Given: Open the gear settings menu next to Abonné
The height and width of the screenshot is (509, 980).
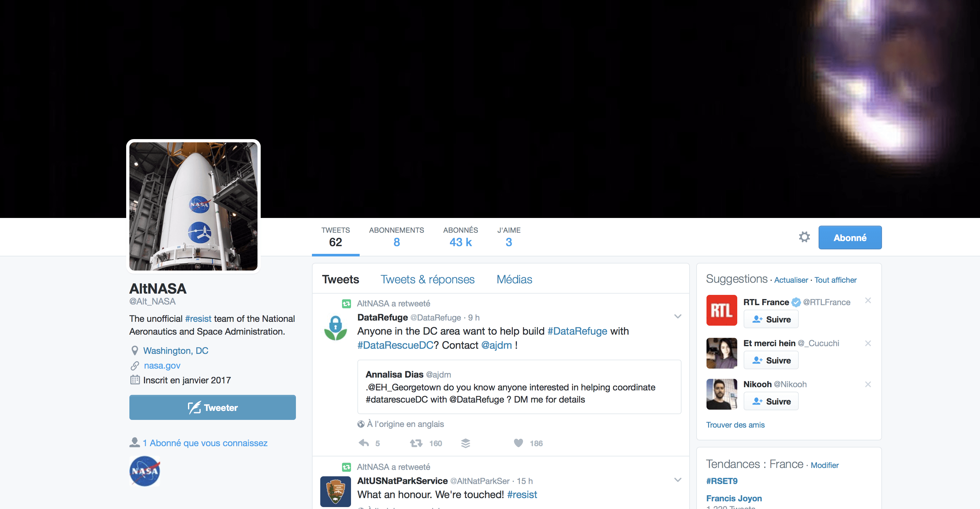Looking at the screenshot, I should tap(804, 237).
